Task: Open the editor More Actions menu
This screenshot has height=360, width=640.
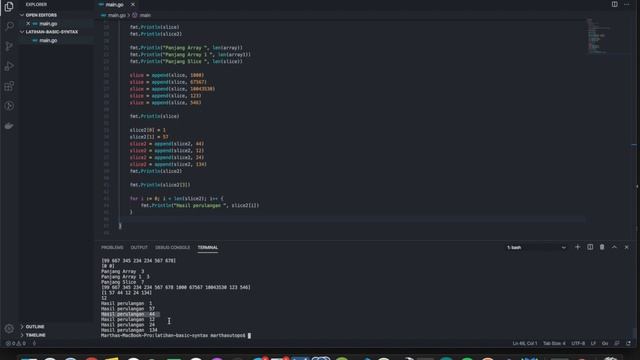Action: click(x=627, y=4)
